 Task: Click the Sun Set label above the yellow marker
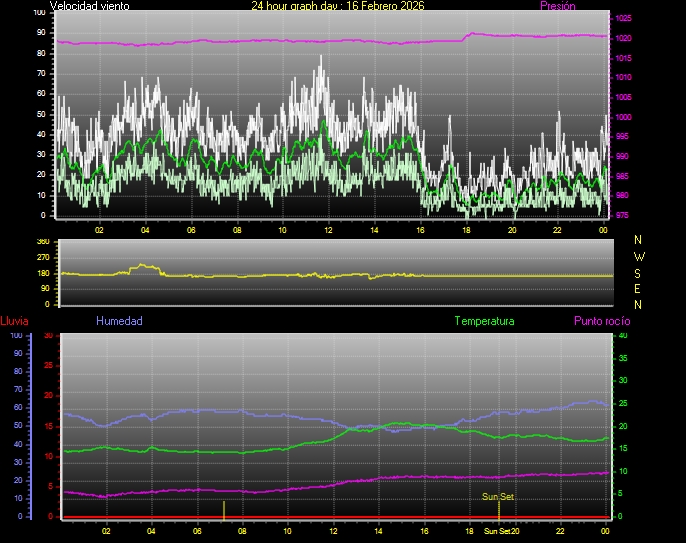(498, 496)
